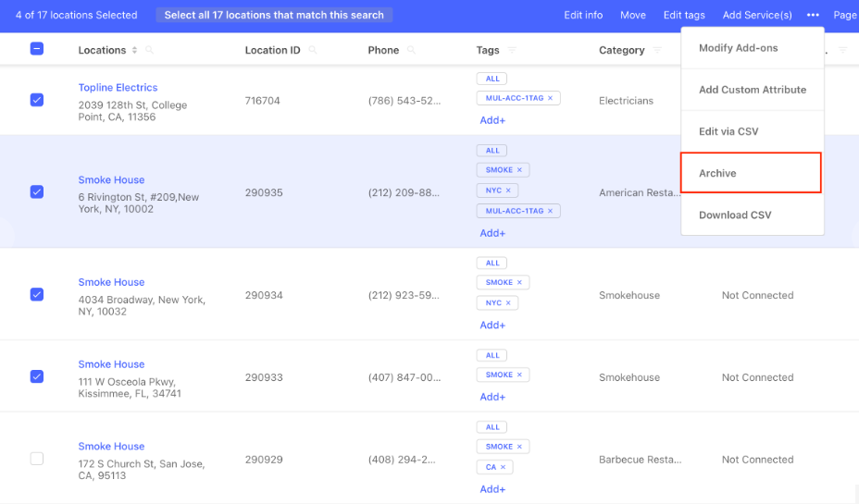
Task: Search the Locations column
Action: pos(149,50)
